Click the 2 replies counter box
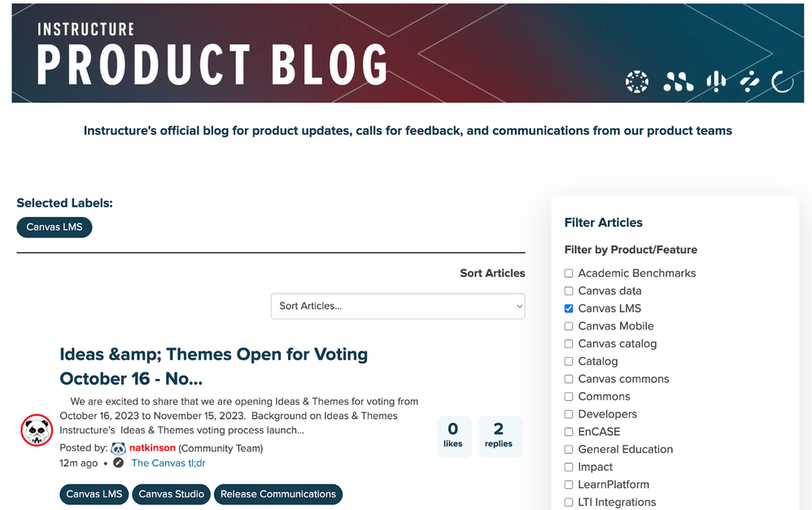This screenshot has height=510, width=812. (499, 436)
